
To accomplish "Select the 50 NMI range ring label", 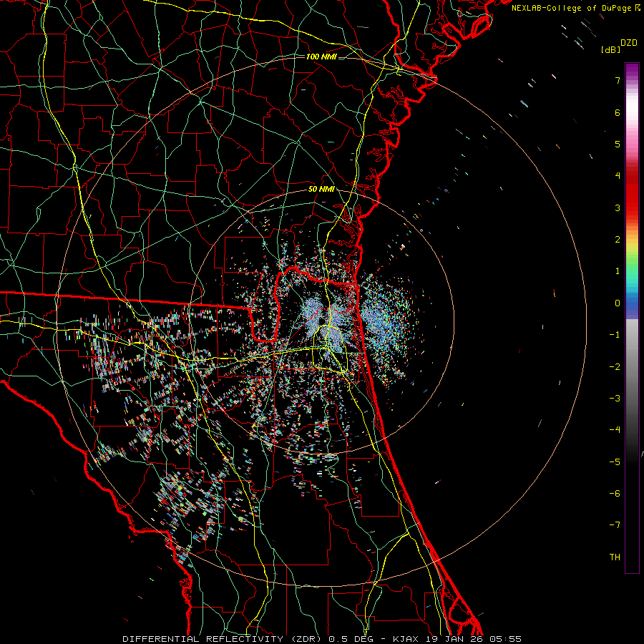I will [x=321, y=190].
